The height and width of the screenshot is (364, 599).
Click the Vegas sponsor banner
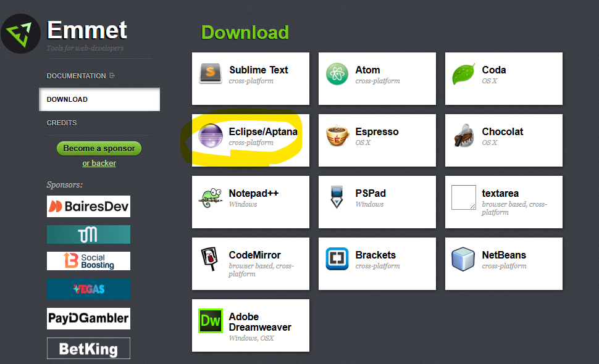pyautogui.click(x=89, y=289)
